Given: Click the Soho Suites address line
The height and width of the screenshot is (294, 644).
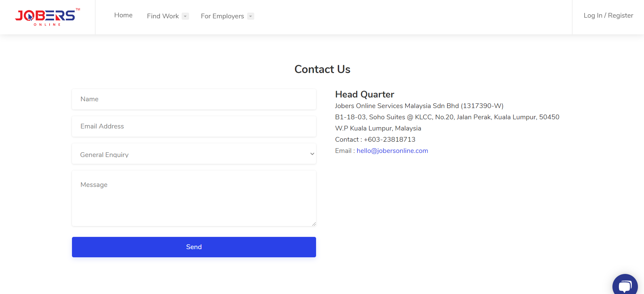Looking at the screenshot, I should tap(447, 117).
